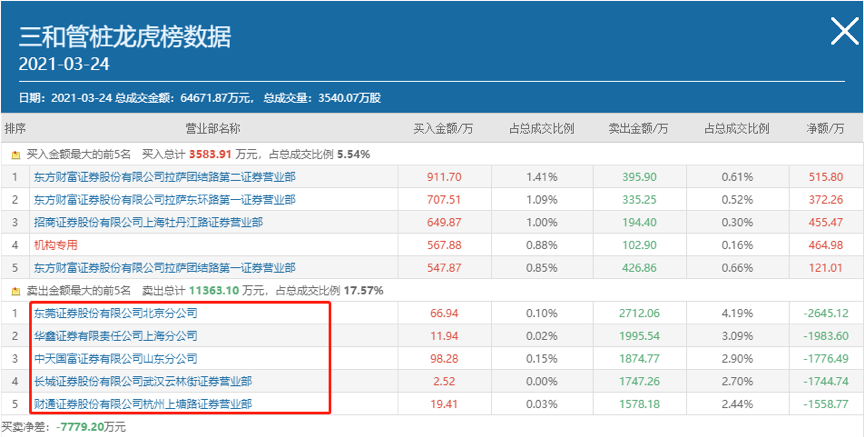Select sell amount 1995.54 cell

coord(639,336)
